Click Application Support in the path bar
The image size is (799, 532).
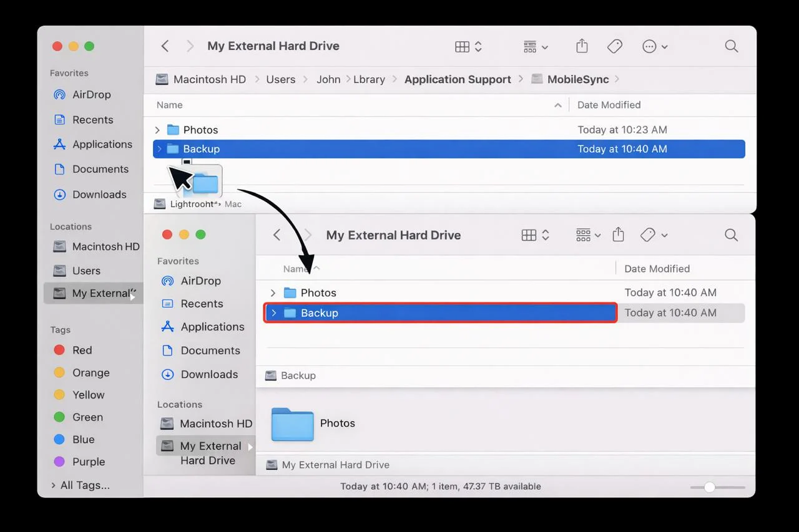[458, 79]
